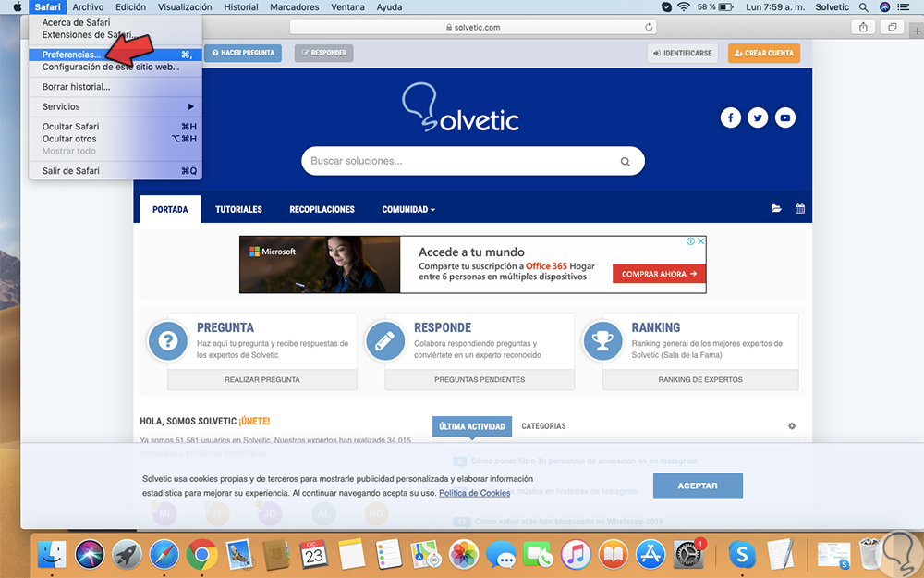924x578 pixels.
Task: Open Skype from the dock
Action: click(x=742, y=554)
